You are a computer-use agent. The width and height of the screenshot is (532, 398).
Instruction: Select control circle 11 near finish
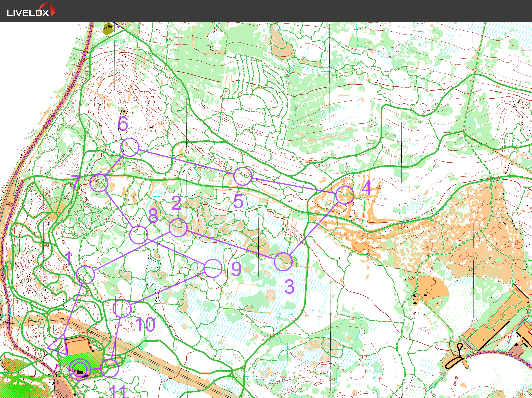coord(110,368)
